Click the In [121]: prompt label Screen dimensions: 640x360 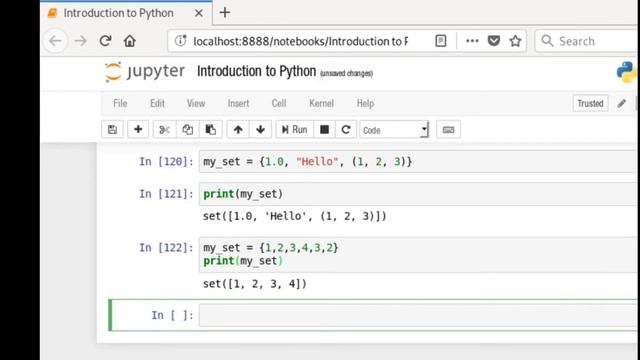pos(166,194)
